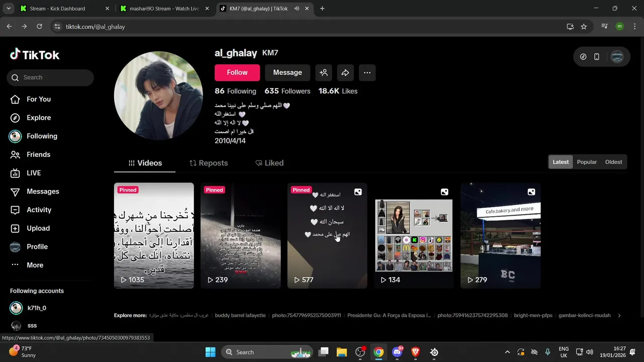This screenshot has width=644, height=362.
Task: Open Discord from the taskbar
Action: coord(397,352)
